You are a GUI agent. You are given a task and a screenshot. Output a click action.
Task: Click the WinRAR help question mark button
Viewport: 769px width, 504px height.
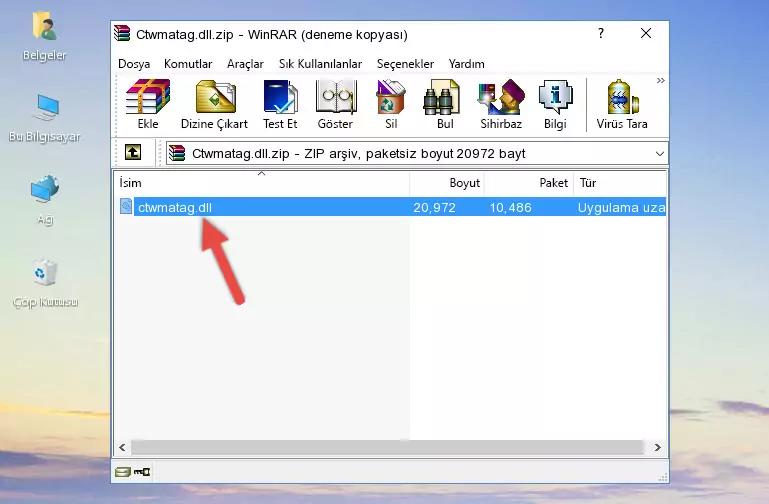(601, 33)
